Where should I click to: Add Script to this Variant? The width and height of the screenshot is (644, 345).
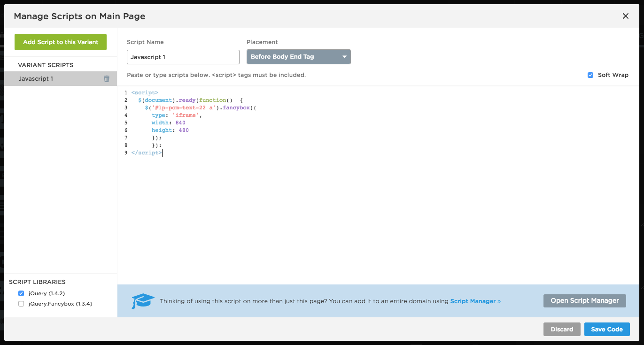[61, 42]
